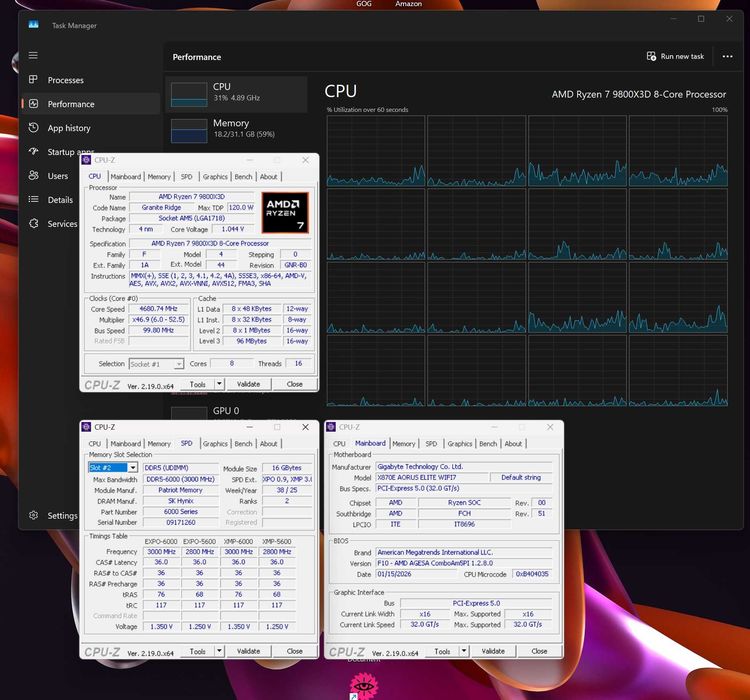Maximize the Task Manager window
This screenshot has width=750, height=700.
[x=701, y=19]
